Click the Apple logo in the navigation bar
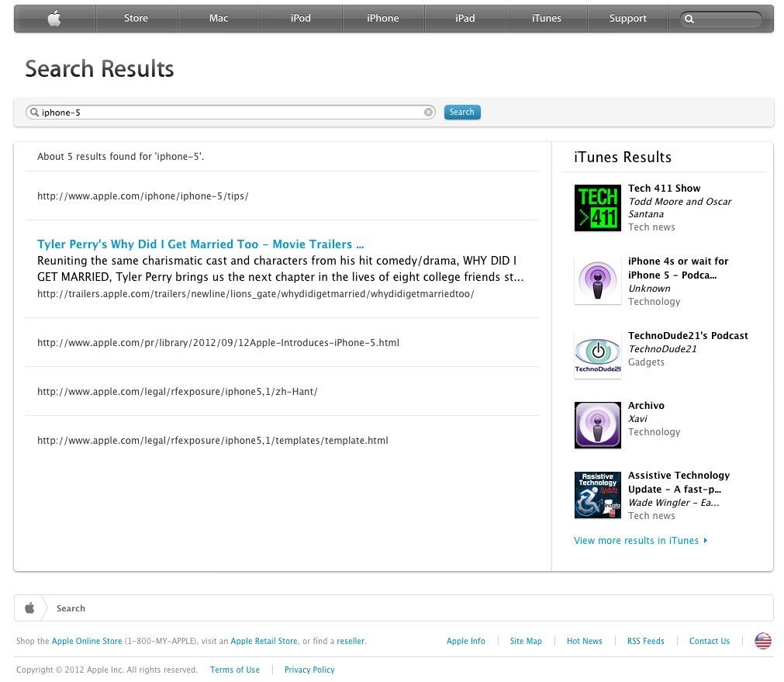 (x=54, y=19)
